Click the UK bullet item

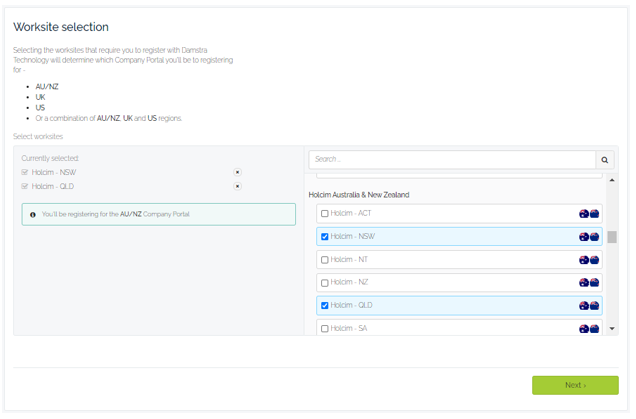pyautogui.click(x=40, y=97)
